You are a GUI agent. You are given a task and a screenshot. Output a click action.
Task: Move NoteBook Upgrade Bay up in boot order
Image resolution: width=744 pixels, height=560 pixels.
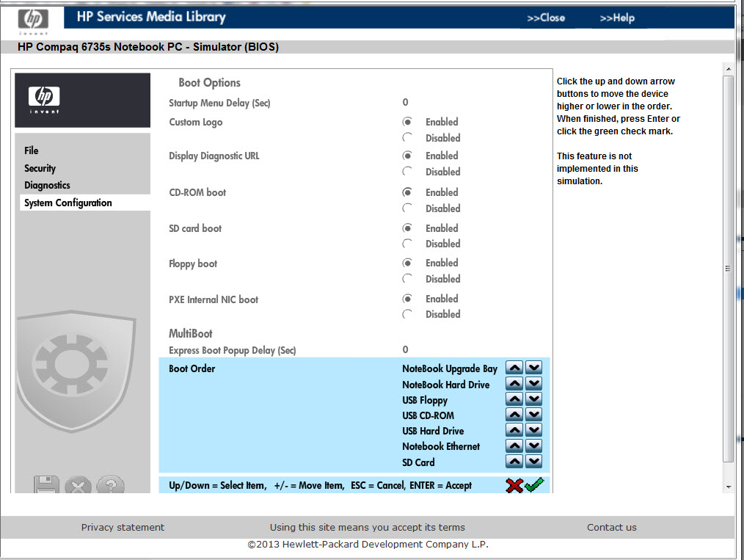514,368
